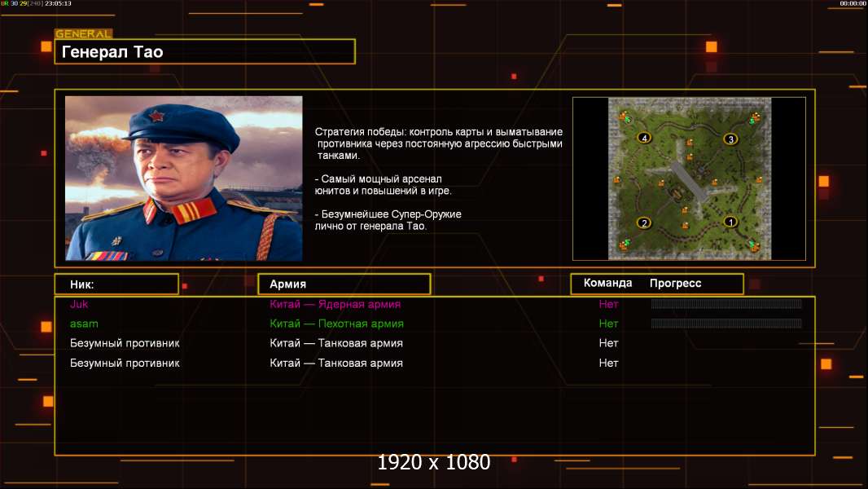
Task: Select player name 'asam'
Action: 84,324
